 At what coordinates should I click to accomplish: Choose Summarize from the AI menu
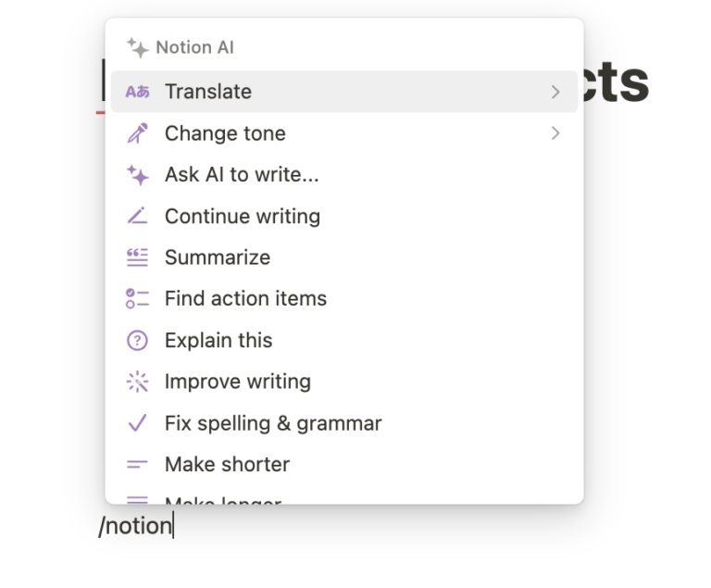point(218,257)
